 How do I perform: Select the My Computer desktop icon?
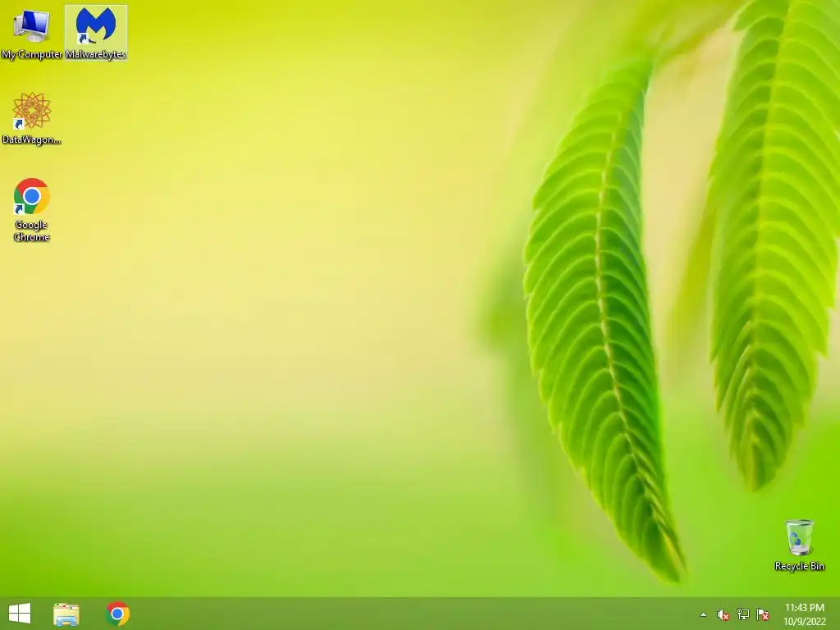click(x=32, y=33)
